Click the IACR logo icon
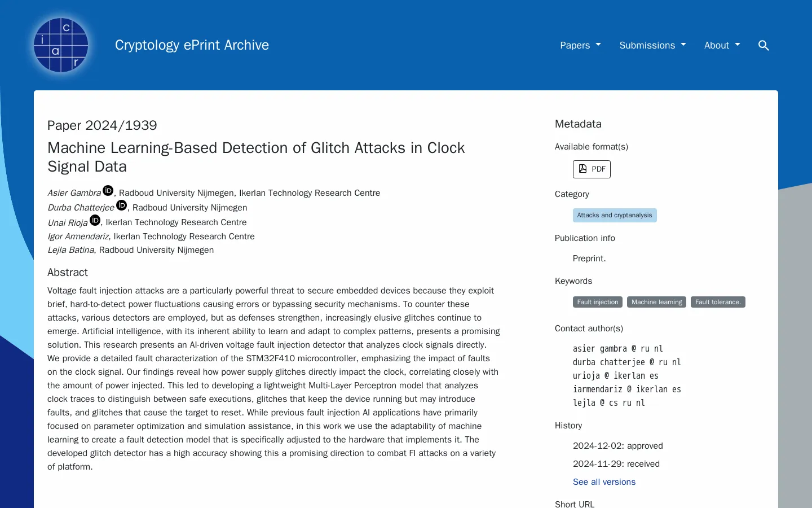The width and height of the screenshot is (812, 508). coord(61,45)
